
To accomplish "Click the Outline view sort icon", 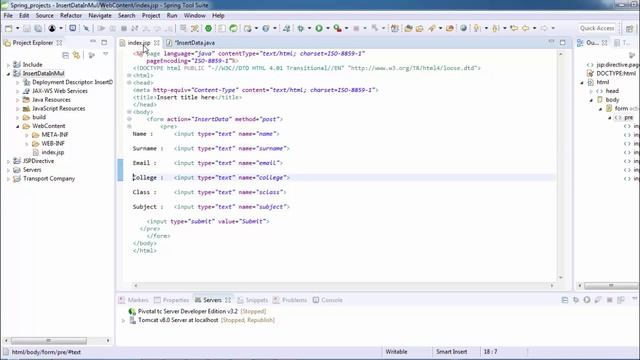I will 632,55.
